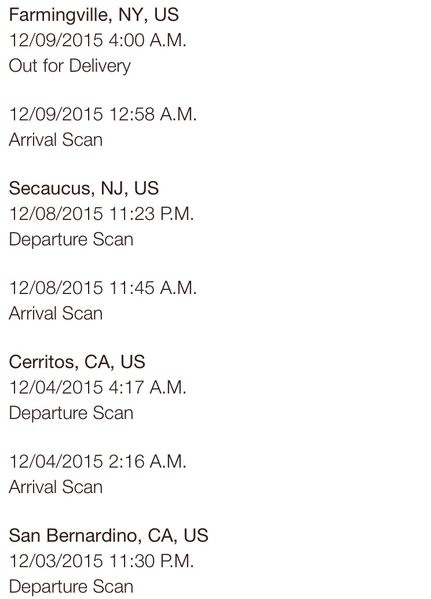Tap Departure Scan under Cerritos entry
431x599 pixels.
pos(71,413)
